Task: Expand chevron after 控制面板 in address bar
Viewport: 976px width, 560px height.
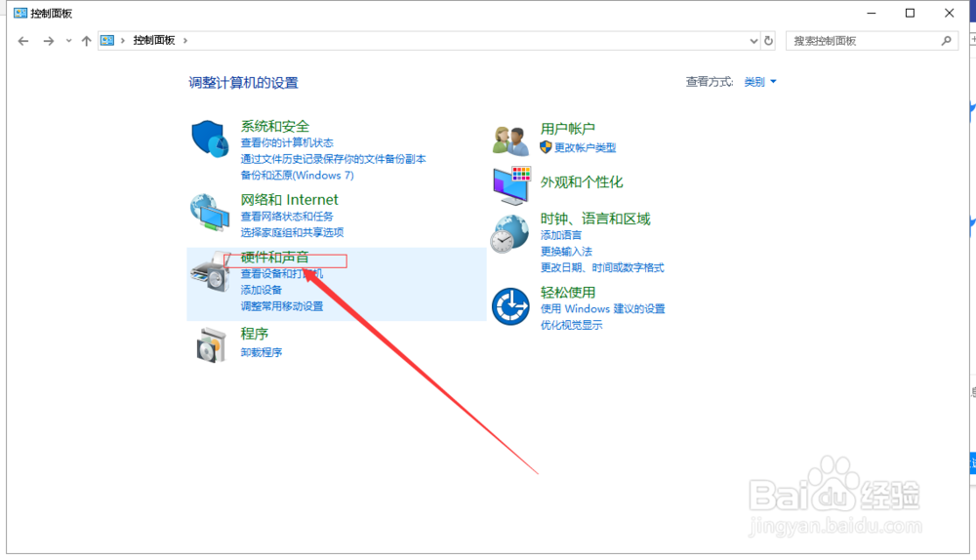Action: [184, 40]
